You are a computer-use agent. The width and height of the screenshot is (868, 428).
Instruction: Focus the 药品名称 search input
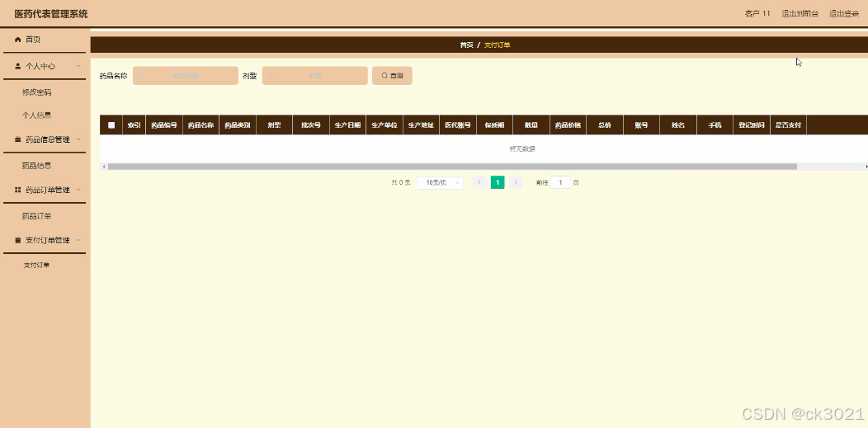click(186, 76)
